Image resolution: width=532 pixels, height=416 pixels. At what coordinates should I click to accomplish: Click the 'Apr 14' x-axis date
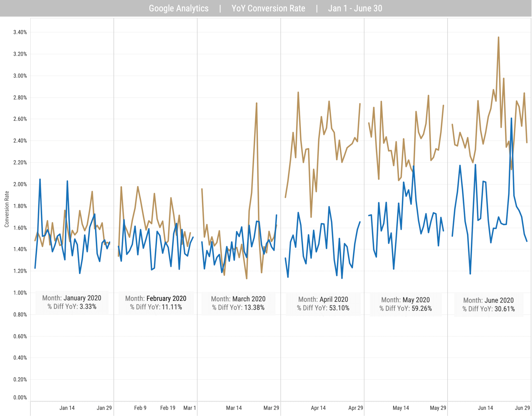click(318, 408)
